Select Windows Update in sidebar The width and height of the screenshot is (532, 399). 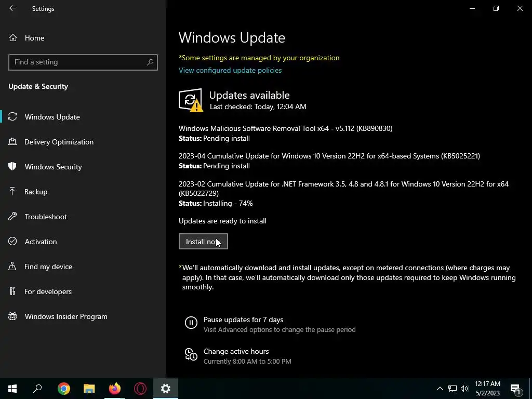pyautogui.click(x=52, y=117)
